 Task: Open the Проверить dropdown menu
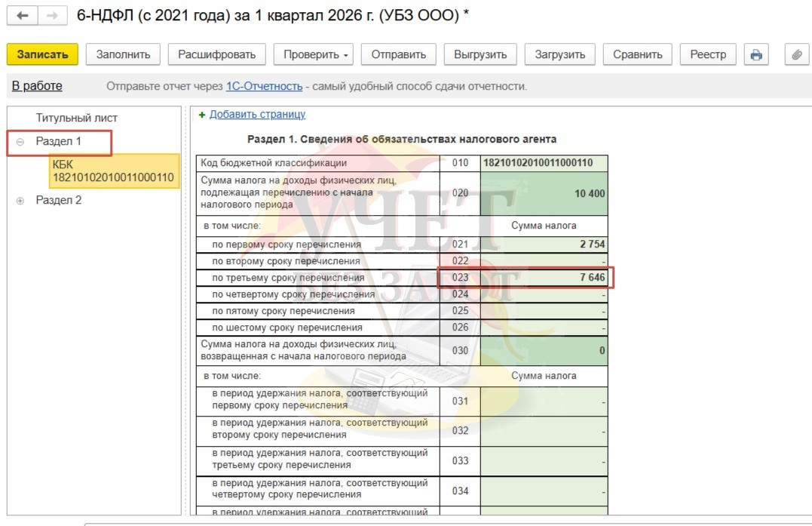point(316,54)
